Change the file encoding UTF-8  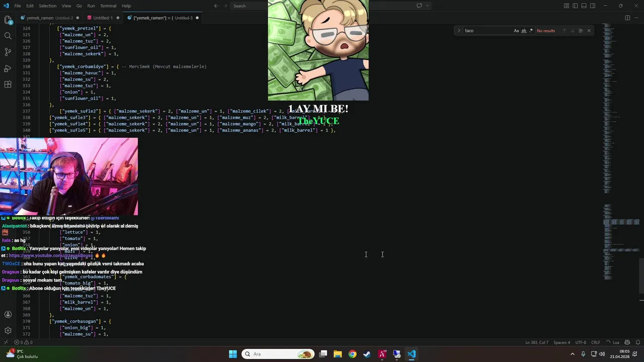581,342
